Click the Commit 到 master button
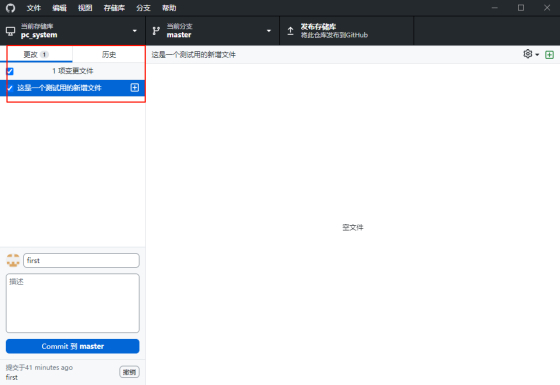This screenshot has height=385, width=560. [72, 346]
